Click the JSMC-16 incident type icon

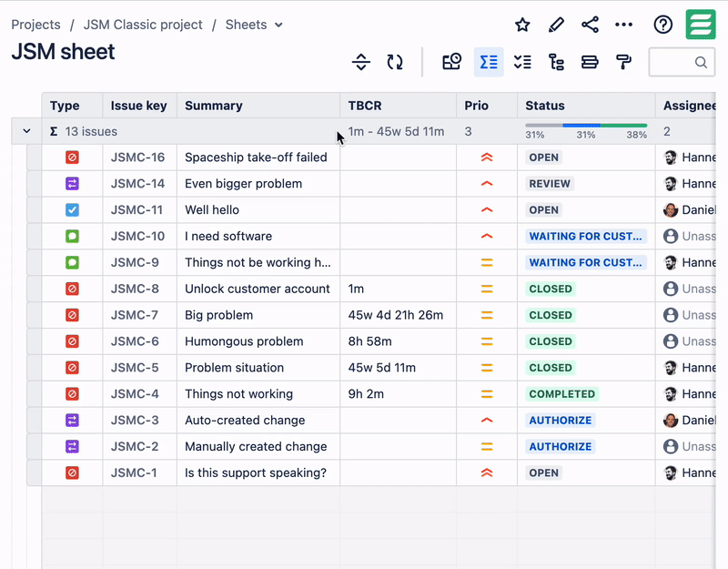click(72, 157)
